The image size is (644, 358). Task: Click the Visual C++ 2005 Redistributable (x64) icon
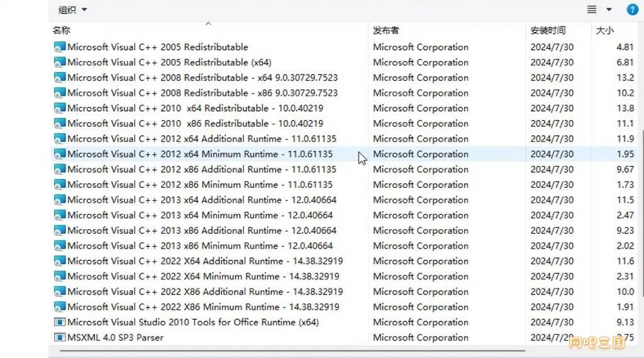point(60,62)
